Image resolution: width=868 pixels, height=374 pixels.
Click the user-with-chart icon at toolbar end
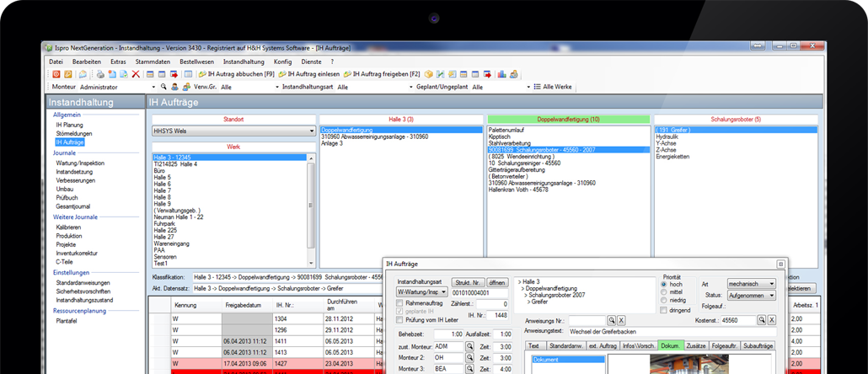pyautogui.click(x=514, y=74)
